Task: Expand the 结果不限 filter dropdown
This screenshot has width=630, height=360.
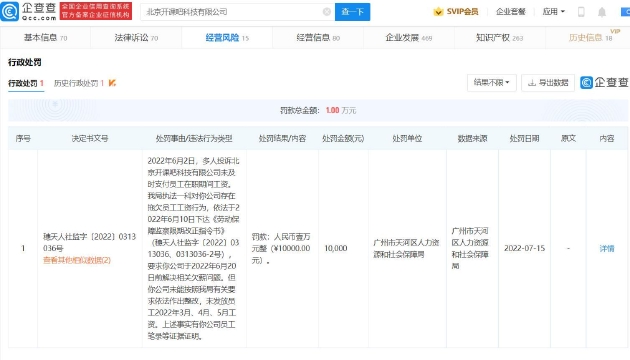Action: [x=491, y=82]
